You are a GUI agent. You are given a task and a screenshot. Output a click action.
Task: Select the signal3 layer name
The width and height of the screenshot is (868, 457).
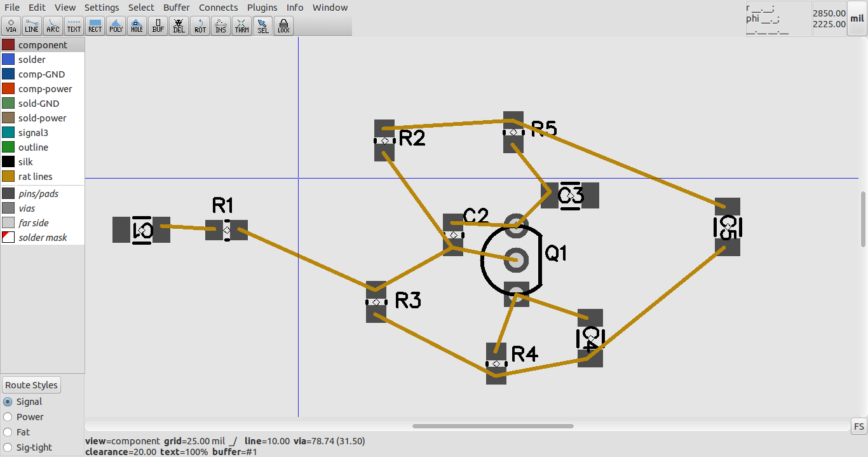pyautogui.click(x=33, y=133)
